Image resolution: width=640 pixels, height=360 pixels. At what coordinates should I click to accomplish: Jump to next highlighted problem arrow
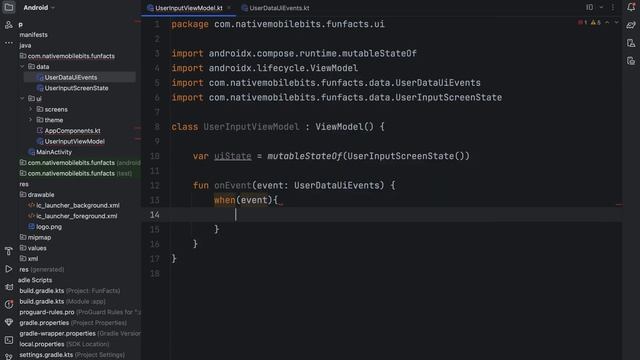(x=616, y=22)
